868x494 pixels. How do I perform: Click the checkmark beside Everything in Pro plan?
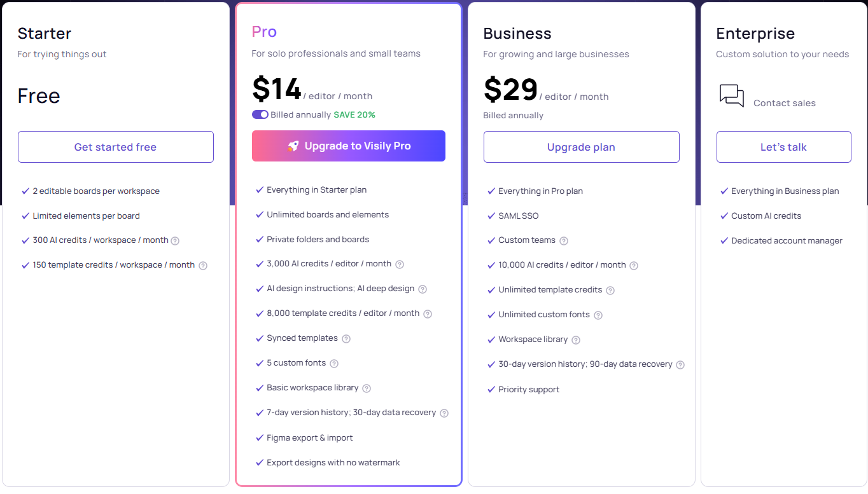point(491,191)
